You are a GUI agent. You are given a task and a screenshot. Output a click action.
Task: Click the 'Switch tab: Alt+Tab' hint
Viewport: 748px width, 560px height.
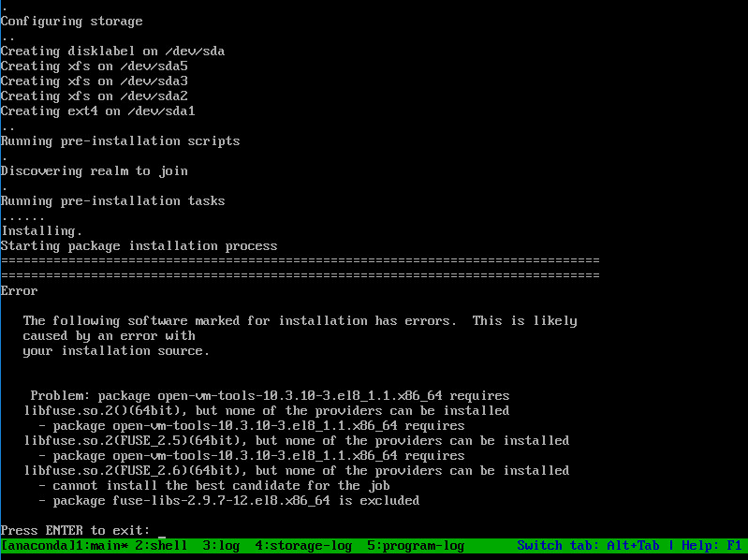pyautogui.click(x=588, y=545)
